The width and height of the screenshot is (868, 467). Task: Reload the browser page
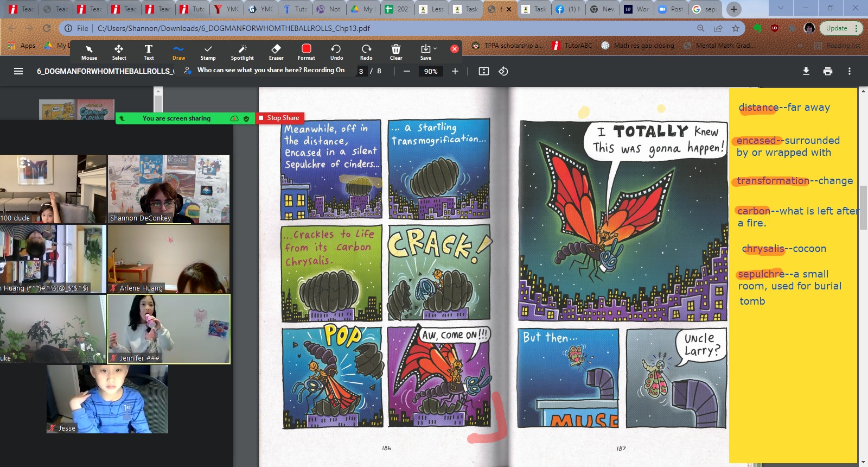click(47, 28)
